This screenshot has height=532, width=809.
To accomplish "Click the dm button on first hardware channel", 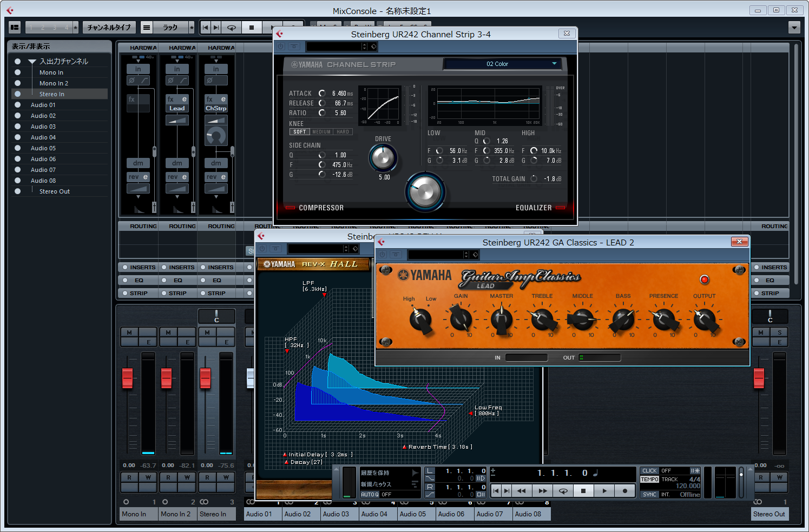I will (x=139, y=163).
